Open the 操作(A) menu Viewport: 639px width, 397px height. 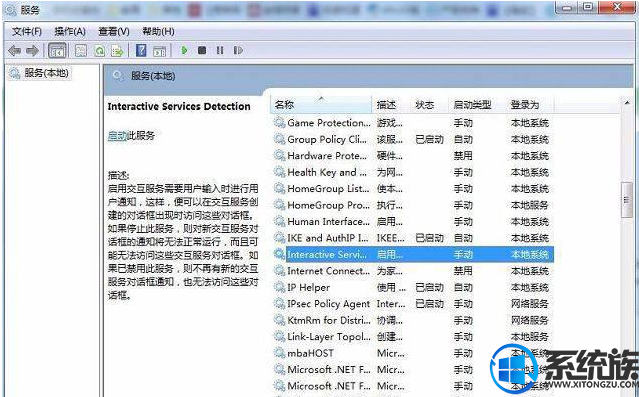click(70, 31)
